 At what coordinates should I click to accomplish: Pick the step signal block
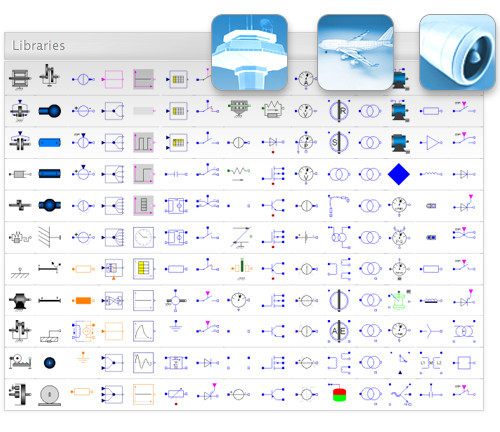coord(143,174)
